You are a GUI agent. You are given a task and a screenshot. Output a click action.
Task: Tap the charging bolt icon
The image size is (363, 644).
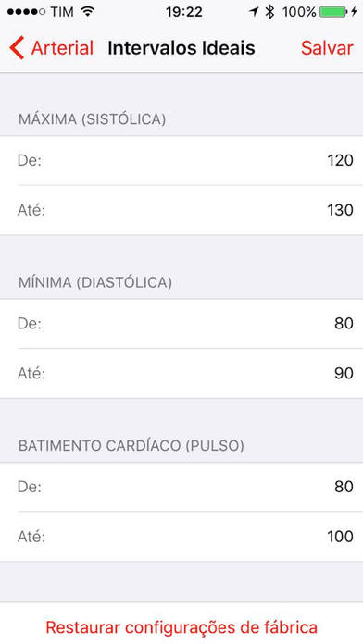pyautogui.click(x=354, y=12)
